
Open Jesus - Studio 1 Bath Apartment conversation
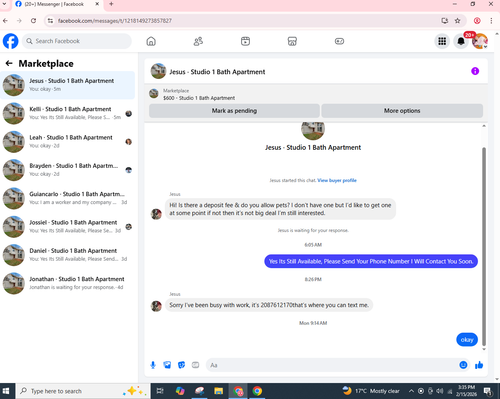click(68, 85)
